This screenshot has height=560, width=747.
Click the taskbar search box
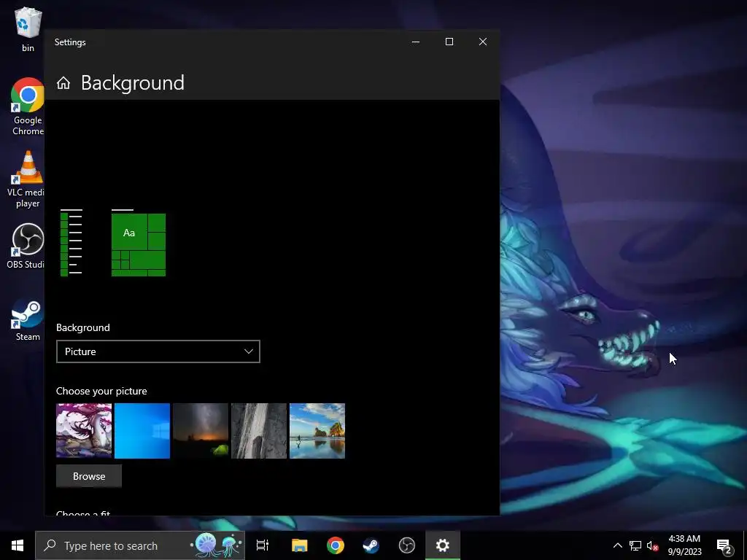(x=140, y=545)
